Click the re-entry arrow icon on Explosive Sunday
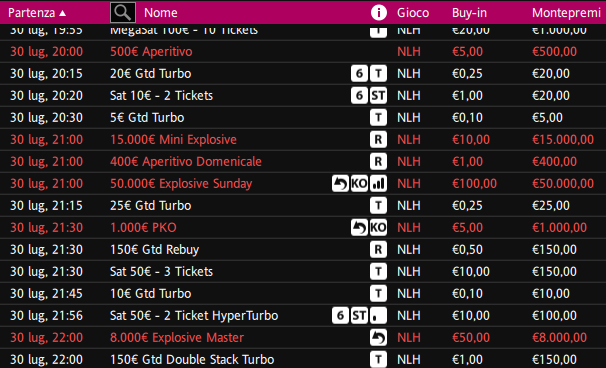The width and height of the screenshot is (606, 368). click(340, 184)
